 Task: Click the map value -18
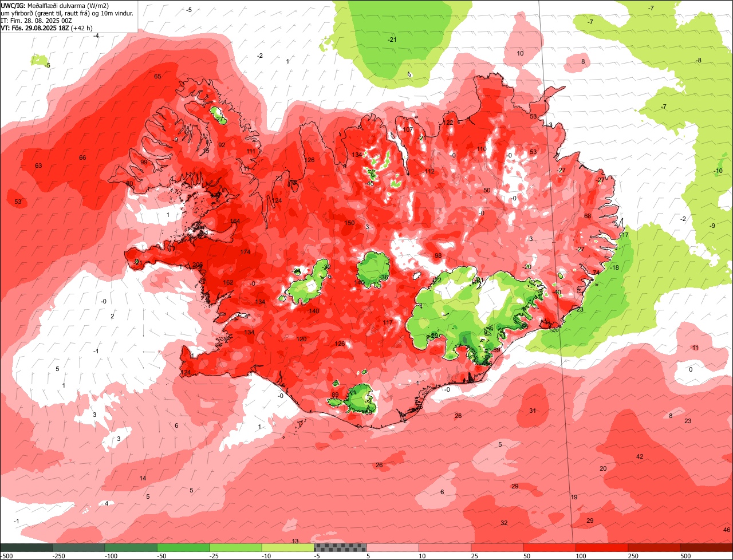(x=614, y=267)
